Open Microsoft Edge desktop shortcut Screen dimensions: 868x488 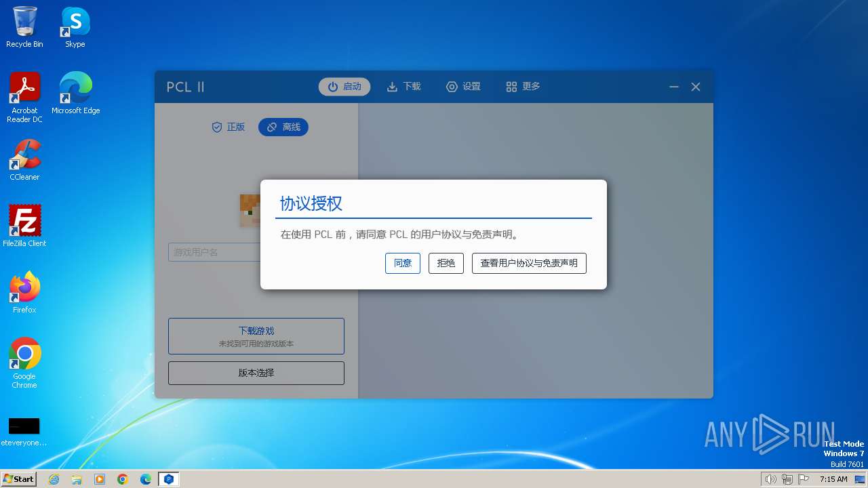pos(75,94)
